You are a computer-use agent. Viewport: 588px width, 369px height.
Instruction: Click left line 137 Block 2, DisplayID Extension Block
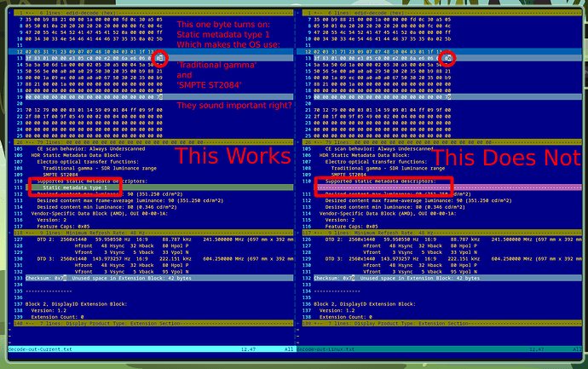click(x=76, y=304)
